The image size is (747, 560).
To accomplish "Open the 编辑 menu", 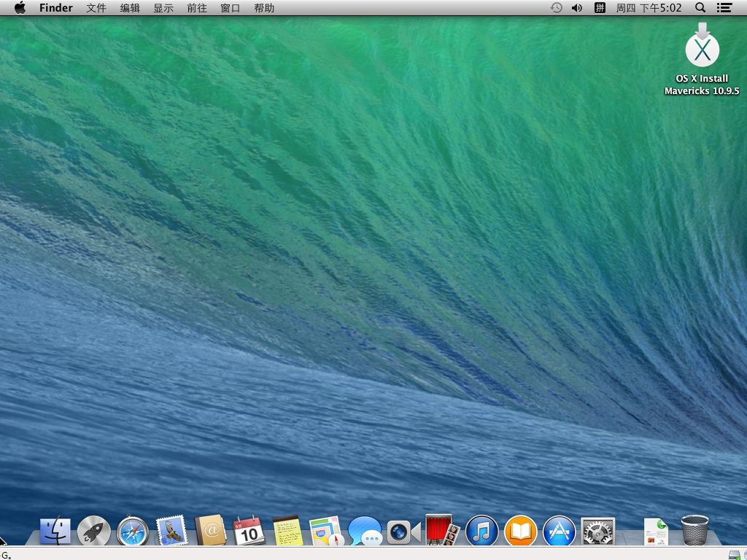I will [130, 7].
